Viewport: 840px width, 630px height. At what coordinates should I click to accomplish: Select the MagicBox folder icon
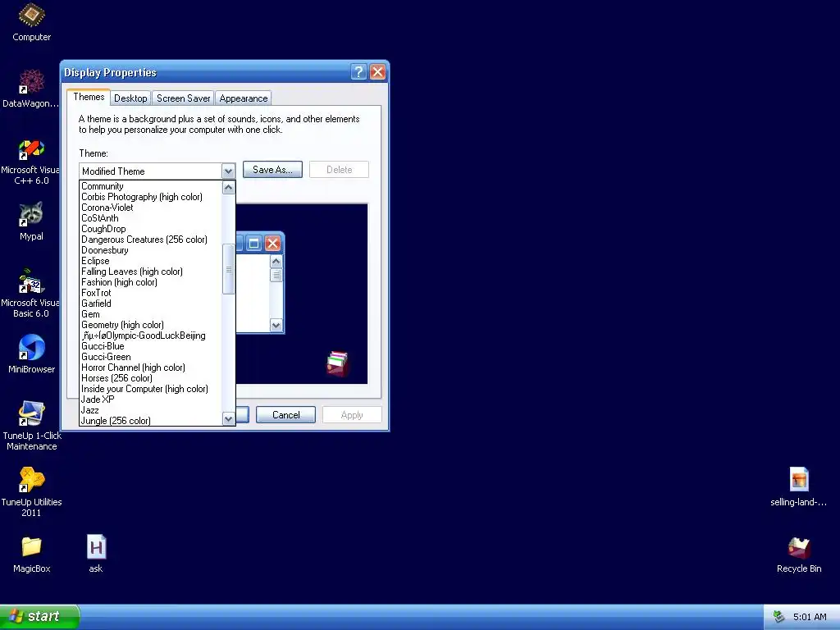pyautogui.click(x=31, y=555)
